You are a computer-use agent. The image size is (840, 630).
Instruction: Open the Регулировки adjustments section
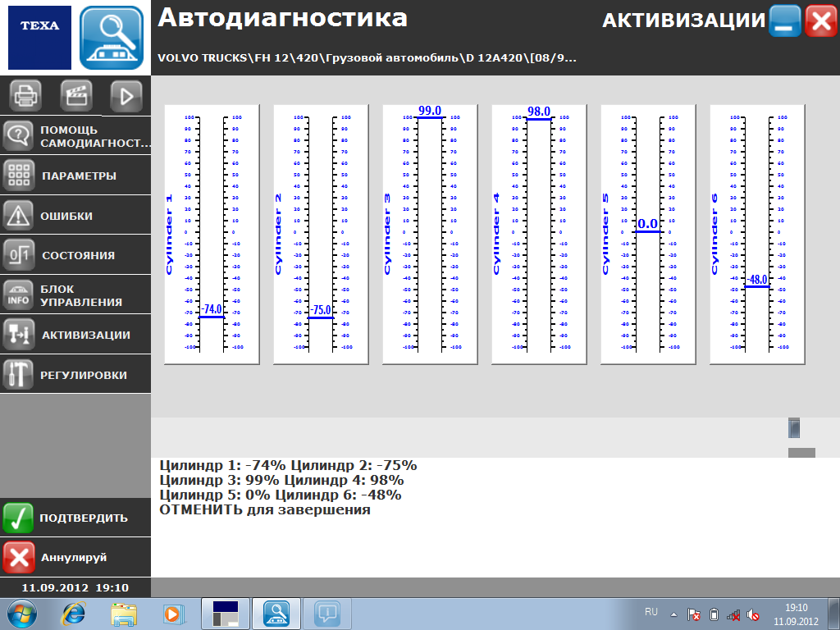pos(75,374)
